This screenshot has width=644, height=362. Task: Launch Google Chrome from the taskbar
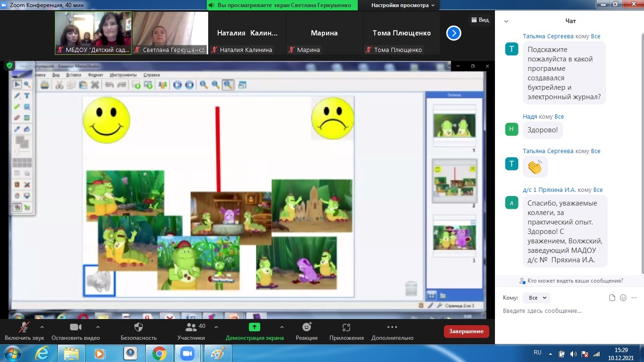[x=159, y=353]
